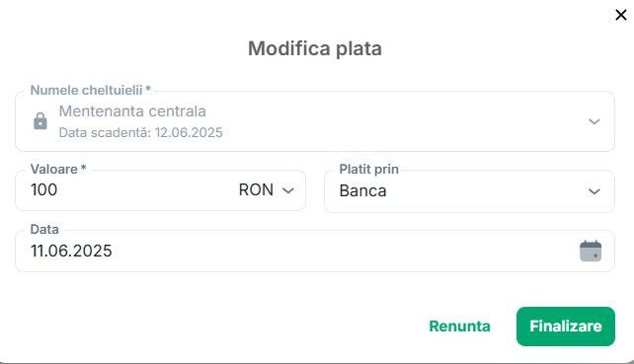
Task: Open the RON currency chevron
Action: [288, 190]
